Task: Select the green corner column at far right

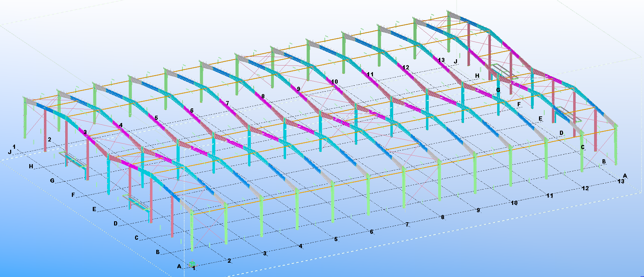Action: 616,145
